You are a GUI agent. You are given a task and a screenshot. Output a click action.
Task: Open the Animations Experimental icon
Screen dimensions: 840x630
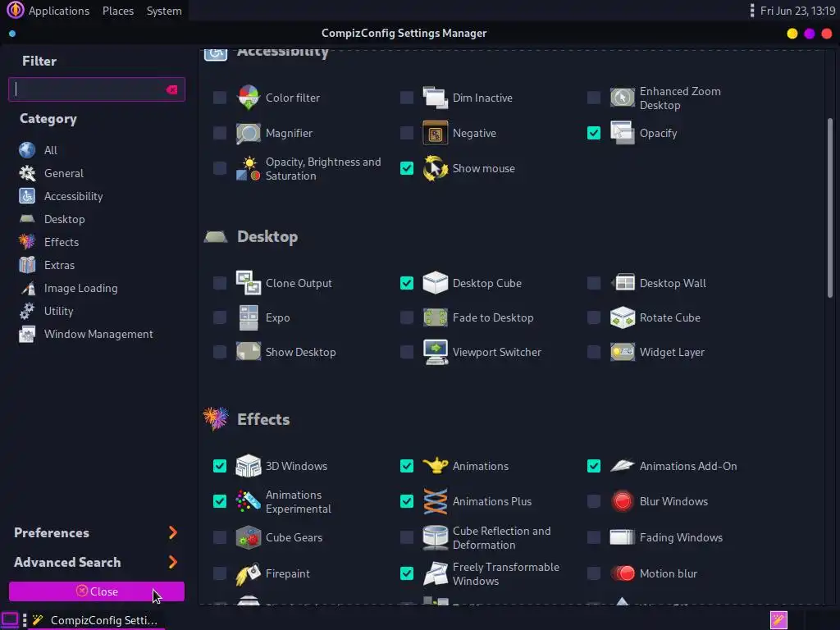click(x=248, y=501)
